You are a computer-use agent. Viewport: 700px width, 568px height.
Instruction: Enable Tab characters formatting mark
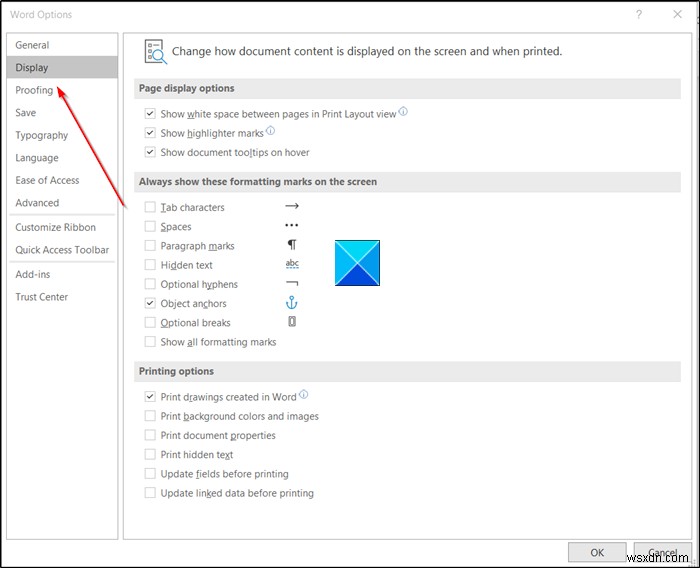pos(150,207)
